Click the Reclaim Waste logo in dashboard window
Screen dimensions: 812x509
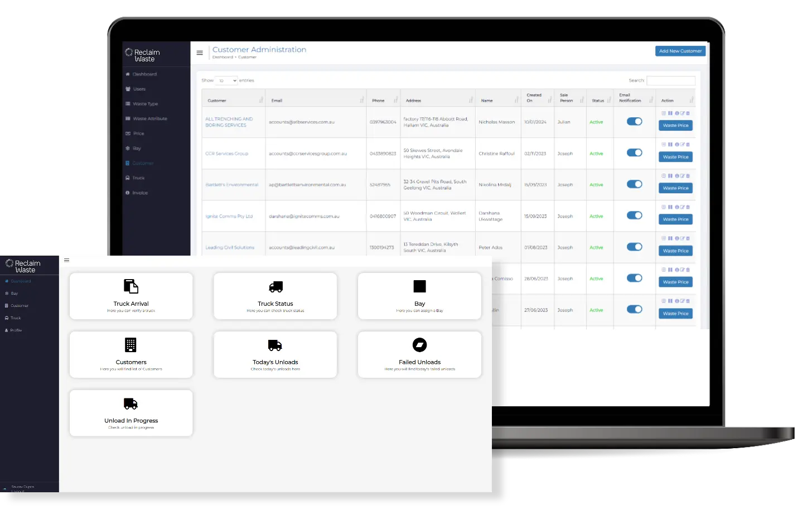point(23,266)
